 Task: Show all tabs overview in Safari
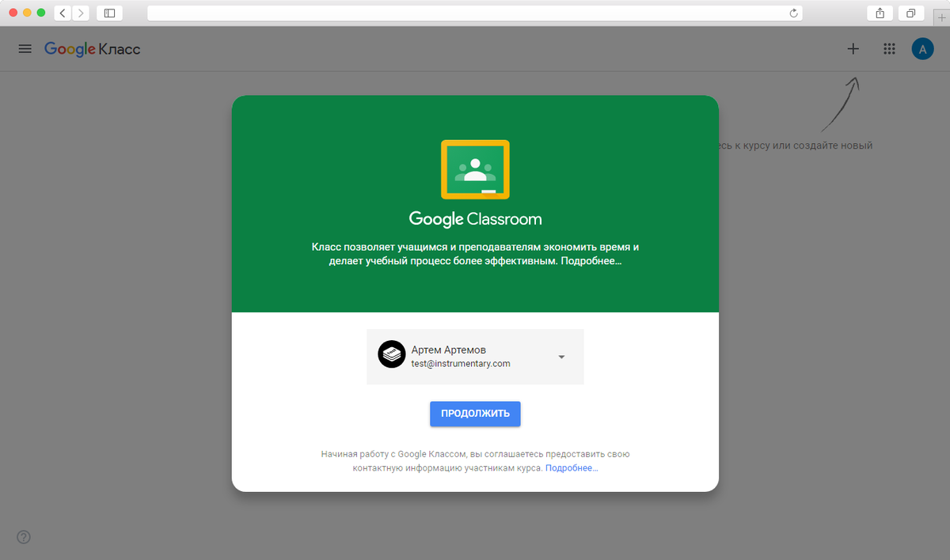pos(911,13)
